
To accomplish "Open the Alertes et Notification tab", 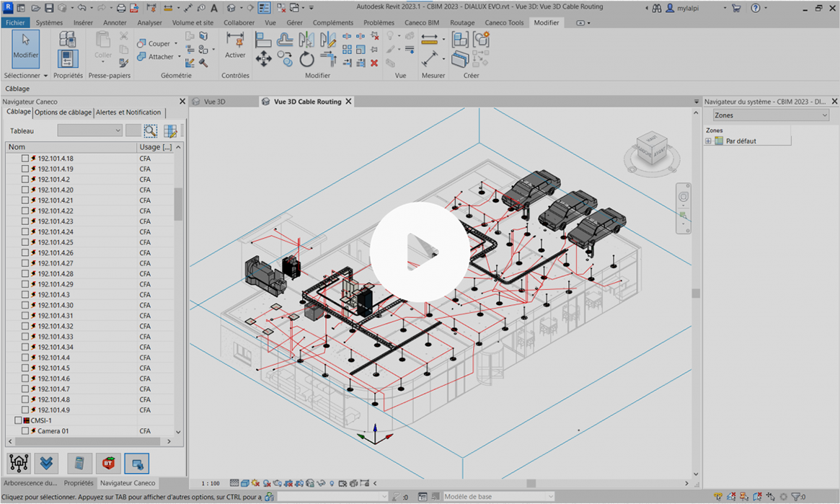I will click(128, 112).
